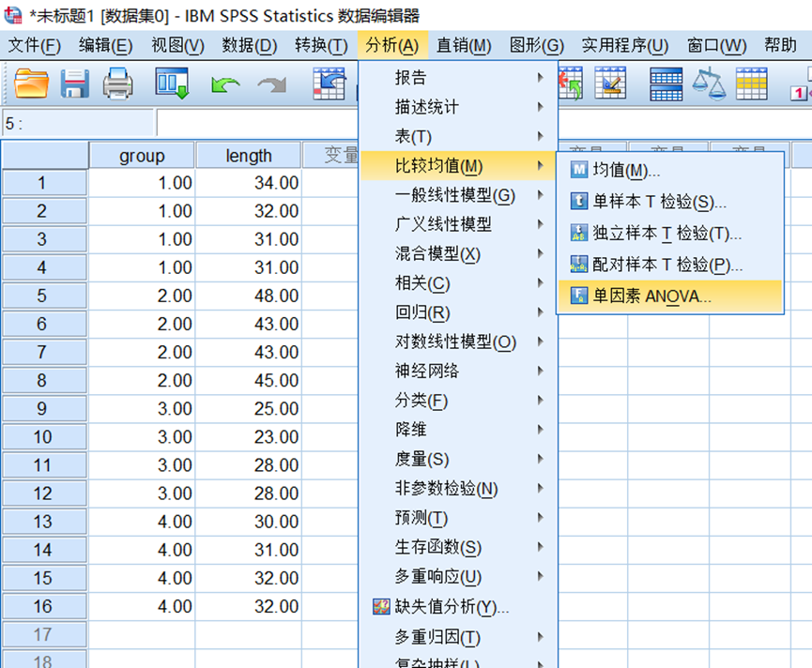
Task: Expand the 一般线性模型(G) submenu
Action: tap(458, 195)
